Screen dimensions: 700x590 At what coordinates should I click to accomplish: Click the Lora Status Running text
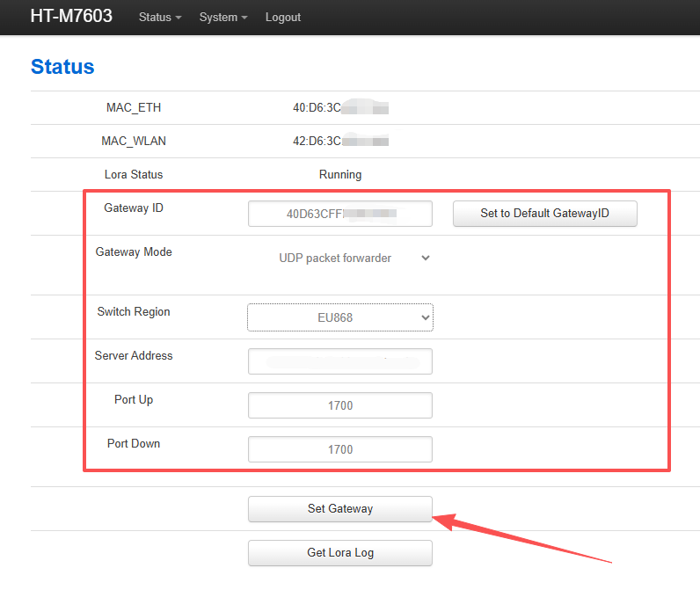coord(339,174)
